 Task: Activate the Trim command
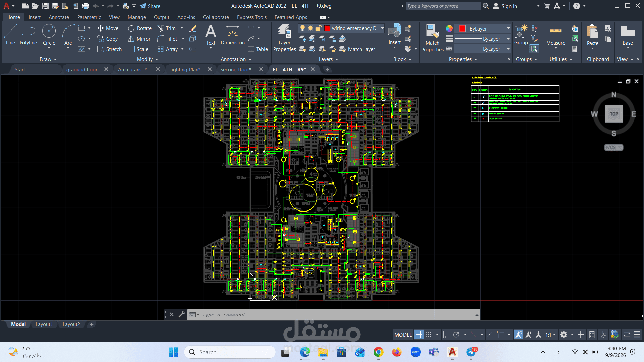tap(167, 28)
